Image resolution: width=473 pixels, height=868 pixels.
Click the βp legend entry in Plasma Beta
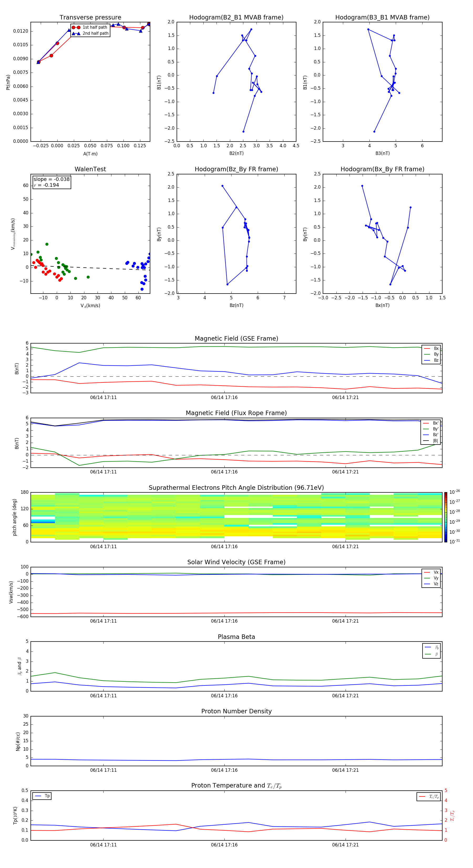tap(431, 647)
